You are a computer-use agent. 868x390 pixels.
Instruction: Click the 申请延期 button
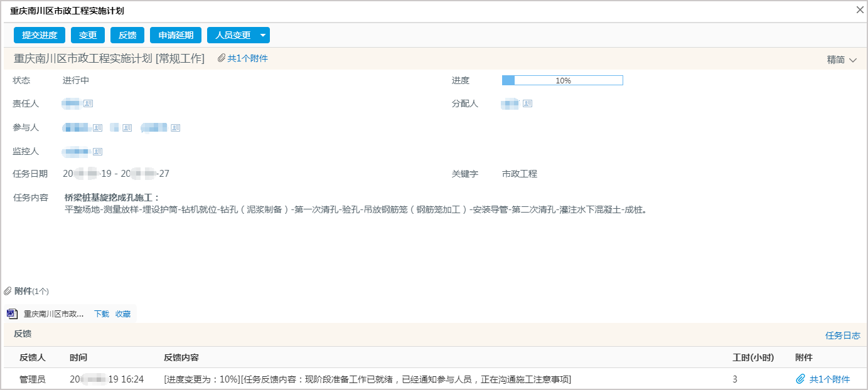pyautogui.click(x=175, y=35)
